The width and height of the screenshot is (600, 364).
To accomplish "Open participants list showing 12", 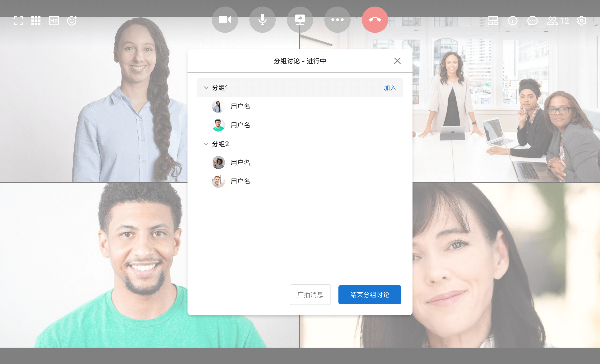I will 558,21.
